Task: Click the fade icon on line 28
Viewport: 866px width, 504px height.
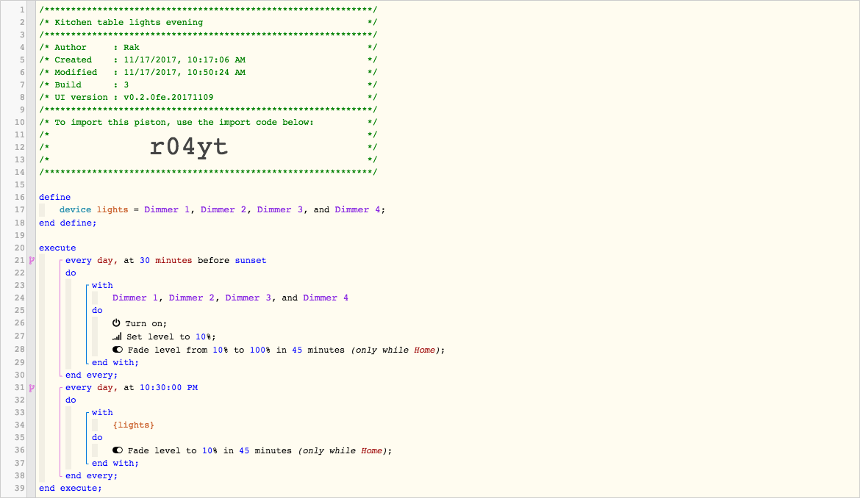Action: [x=118, y=350]
